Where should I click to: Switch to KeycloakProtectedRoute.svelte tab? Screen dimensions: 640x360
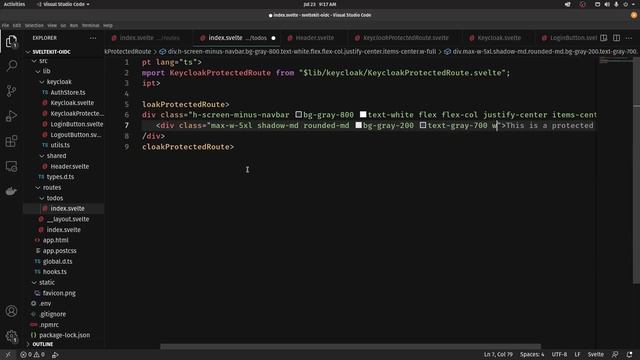pyautogui.click(x=405, y=38)
